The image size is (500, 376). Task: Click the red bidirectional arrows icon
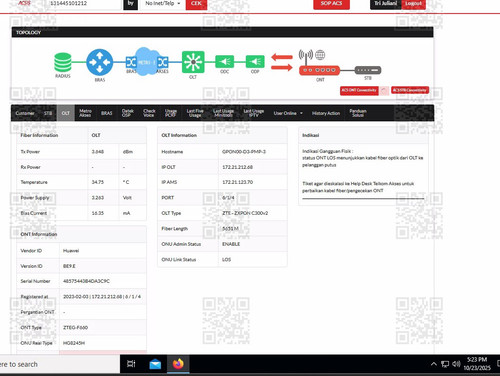[282, 62]
